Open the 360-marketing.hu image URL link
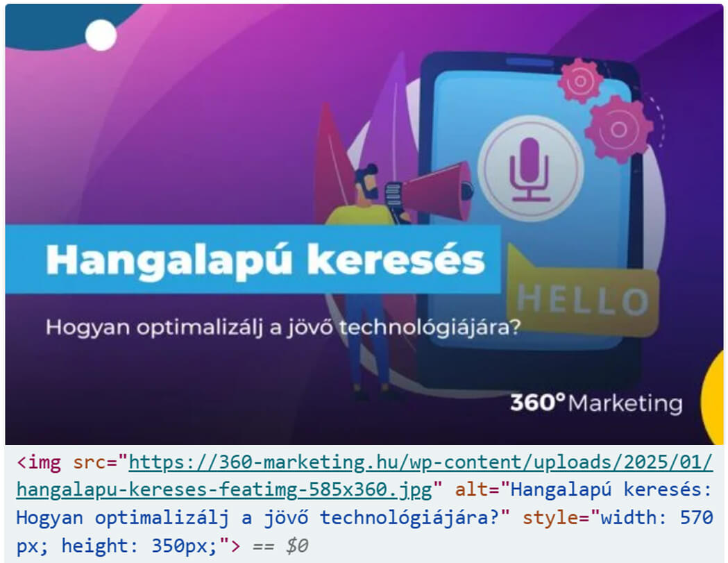The width and height of the screenshot is (728, 563). pos(364,476)
